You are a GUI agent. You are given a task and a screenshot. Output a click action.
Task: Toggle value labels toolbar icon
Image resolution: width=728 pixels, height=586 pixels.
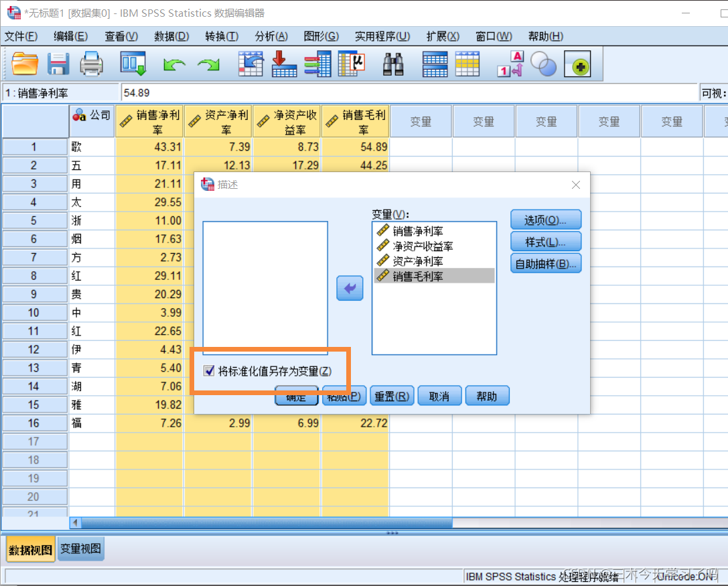tap(510, 64)
